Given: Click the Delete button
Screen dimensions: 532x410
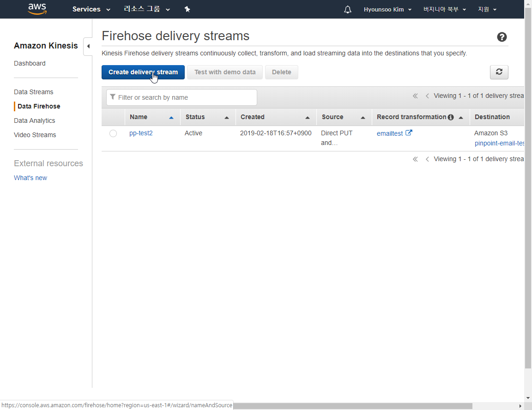Looking at the screenshot, I should coord(282,72).
